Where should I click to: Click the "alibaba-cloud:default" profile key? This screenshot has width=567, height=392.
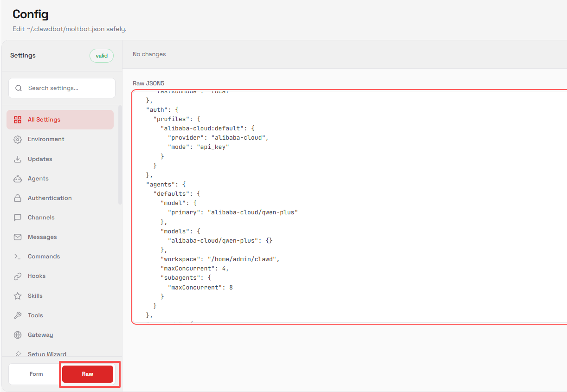click(208, 129)
